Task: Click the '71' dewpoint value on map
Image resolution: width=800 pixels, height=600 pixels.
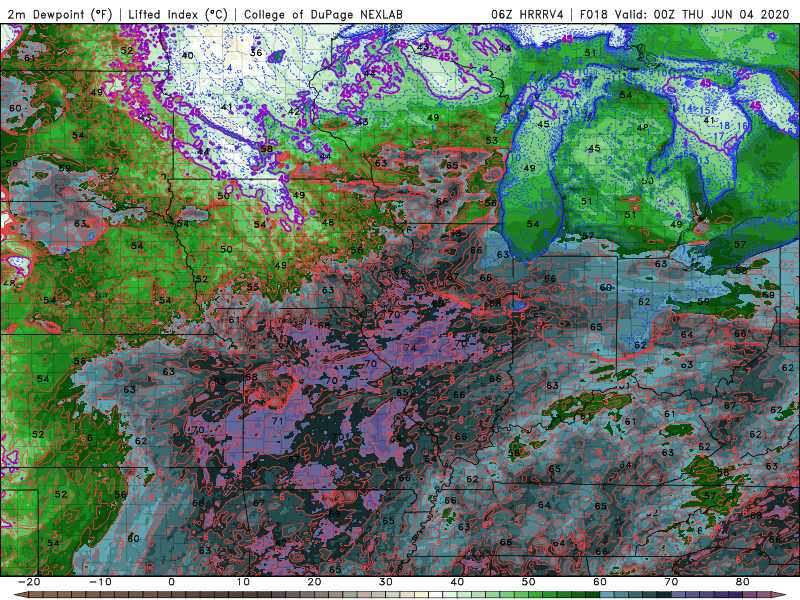Action: pyautogui.click(x=278, y=421)
